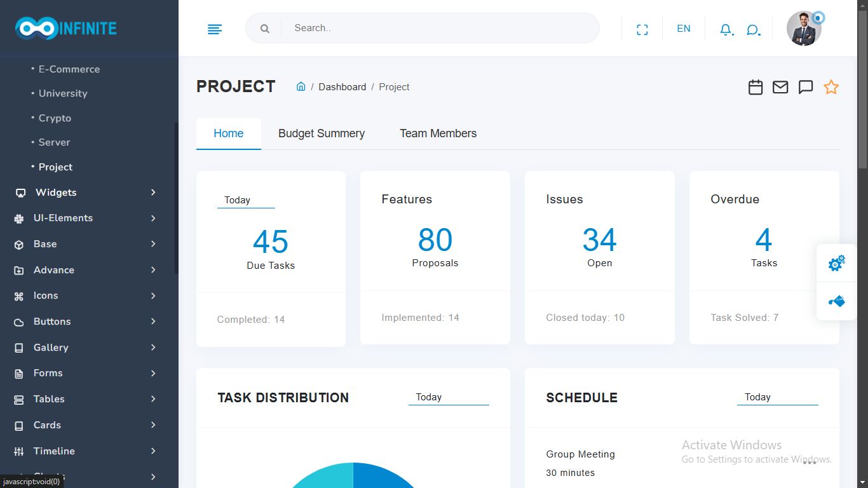This screenshot has width=868, height=488.
Task: Toggle fullscreen mode icon
Action: coord(642,29)
